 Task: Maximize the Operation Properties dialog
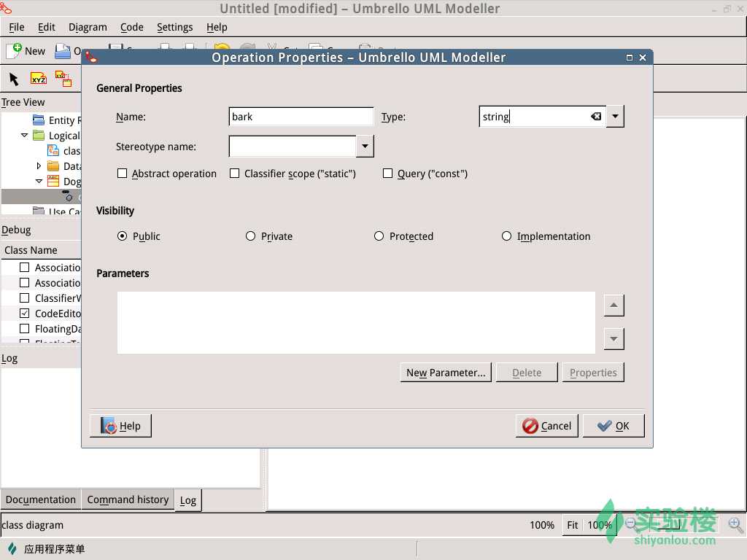point(630,58)
